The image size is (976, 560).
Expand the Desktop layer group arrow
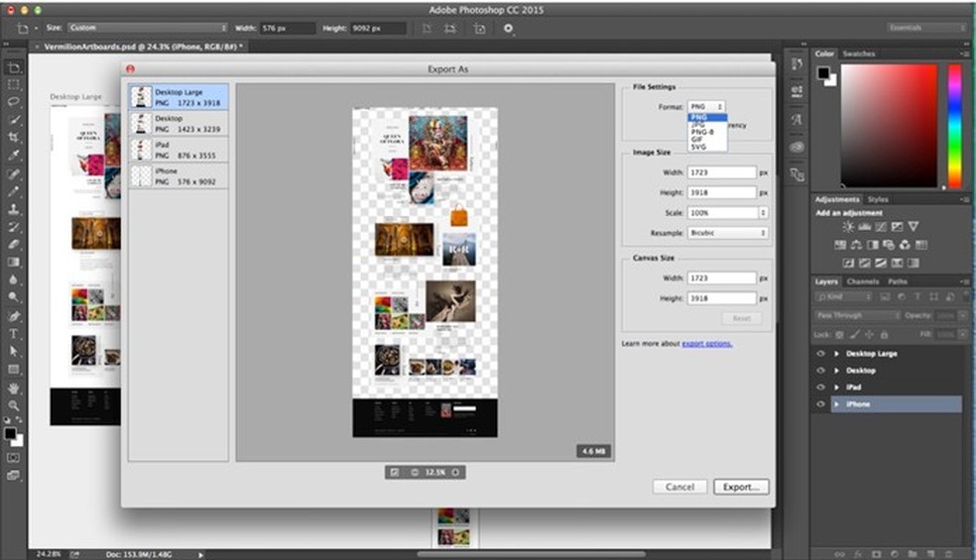coord(837,371)
